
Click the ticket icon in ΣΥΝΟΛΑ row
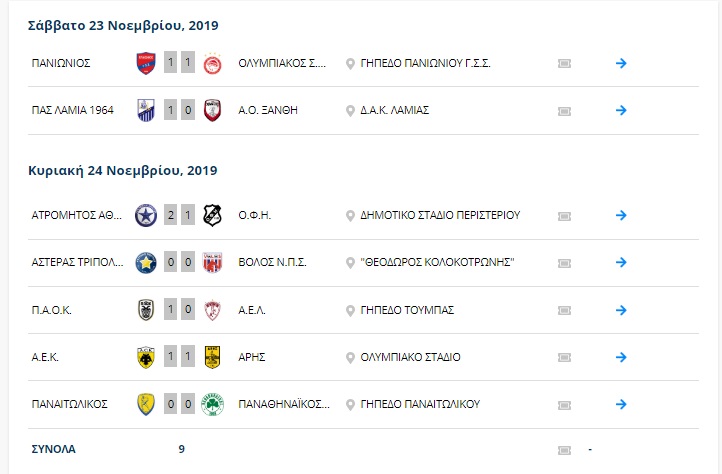tap(564, 450)
